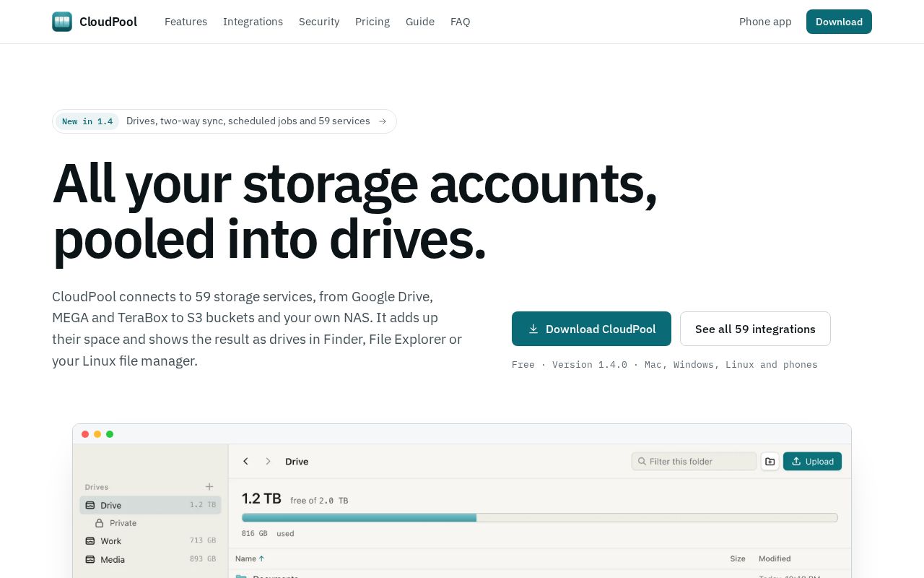
Task: Click the CloudPool logo icon
Action: [62, 22]
